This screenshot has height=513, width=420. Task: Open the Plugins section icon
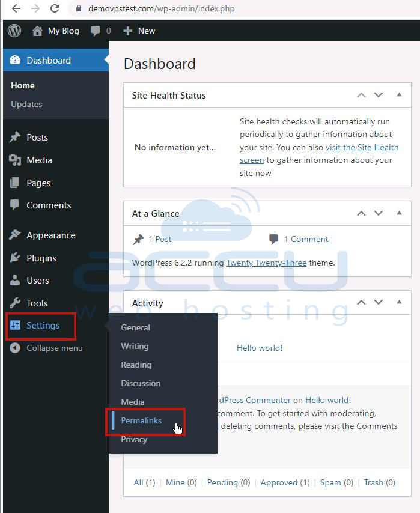coord(15,258)
